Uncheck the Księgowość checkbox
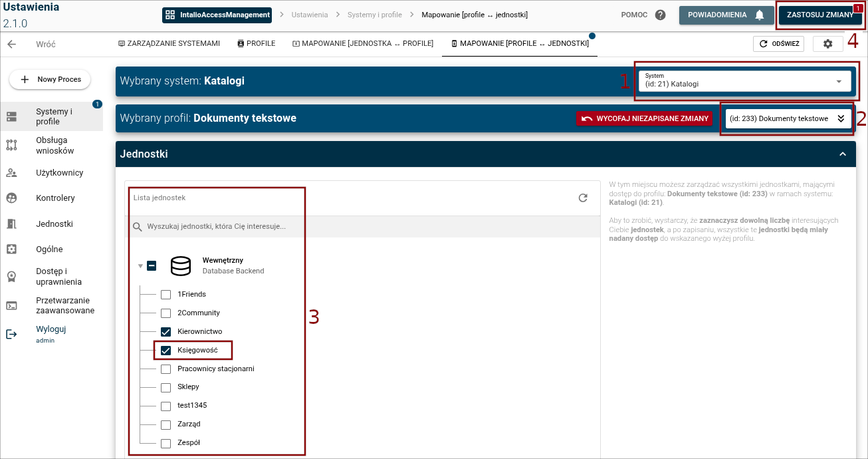 [166, 351]
